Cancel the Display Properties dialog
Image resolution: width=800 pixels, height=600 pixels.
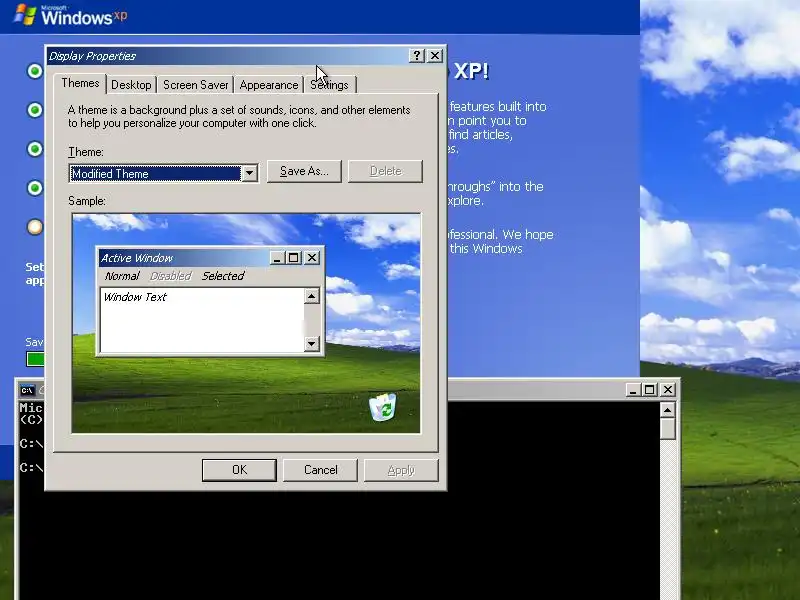point(320,470)
